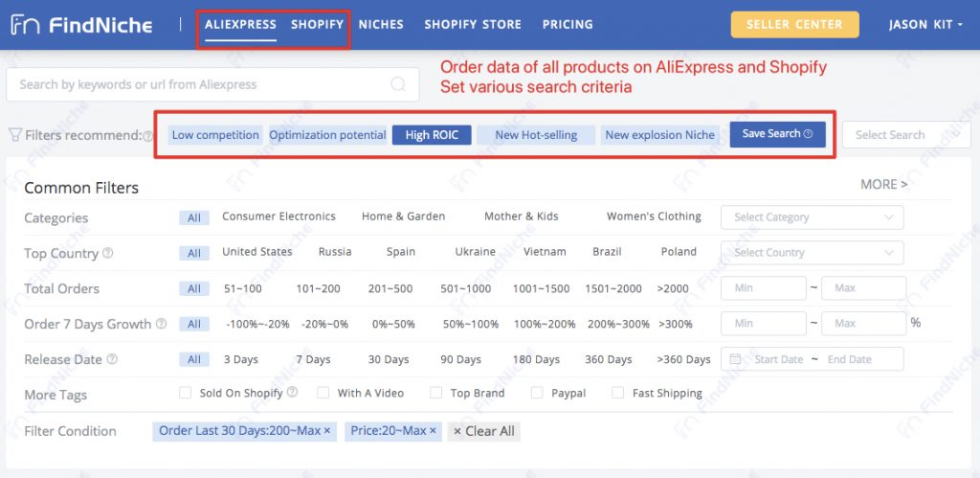Open the PRICING page
Viewport: 980px width, 478px height.
coord(568,25)
